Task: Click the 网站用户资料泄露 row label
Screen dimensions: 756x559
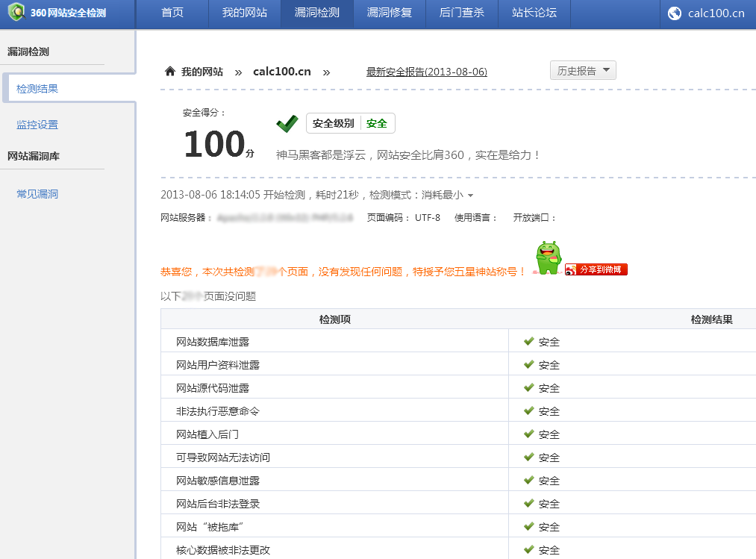Action: 218,365
